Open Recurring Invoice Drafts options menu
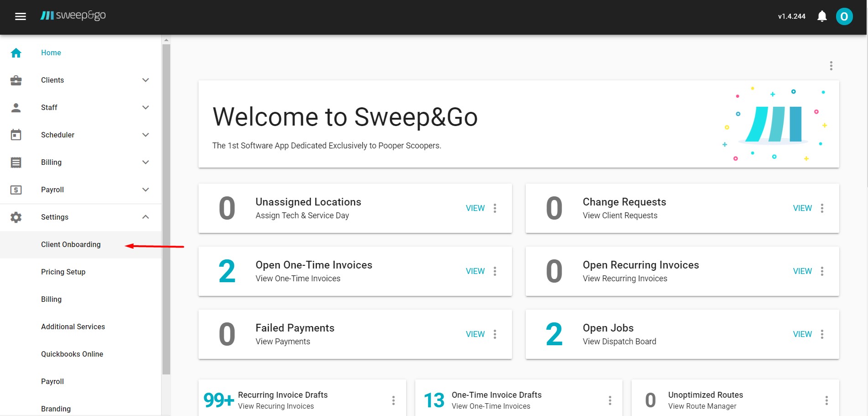This screenshot has height=416, width=868. (x=393, y=400)
